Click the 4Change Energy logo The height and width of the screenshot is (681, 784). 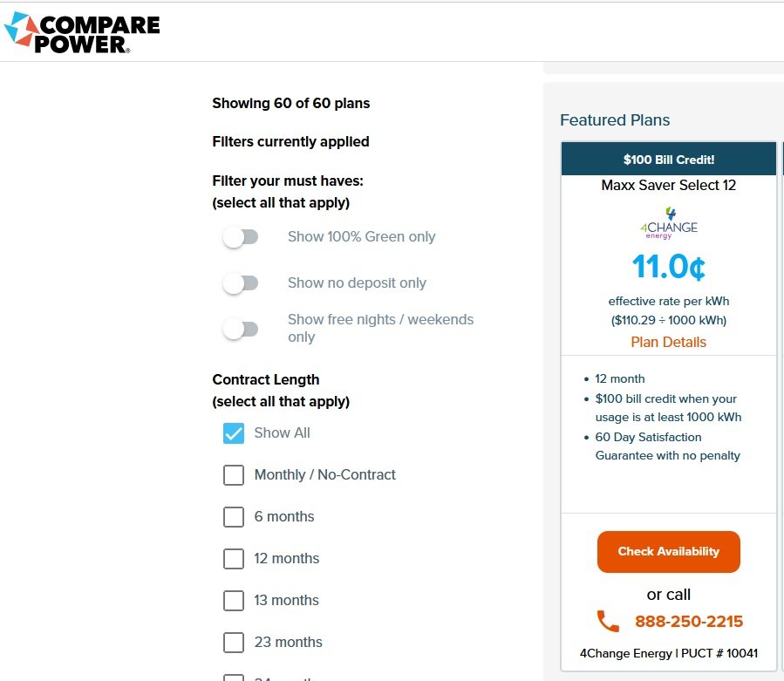[x=668, y=223]
